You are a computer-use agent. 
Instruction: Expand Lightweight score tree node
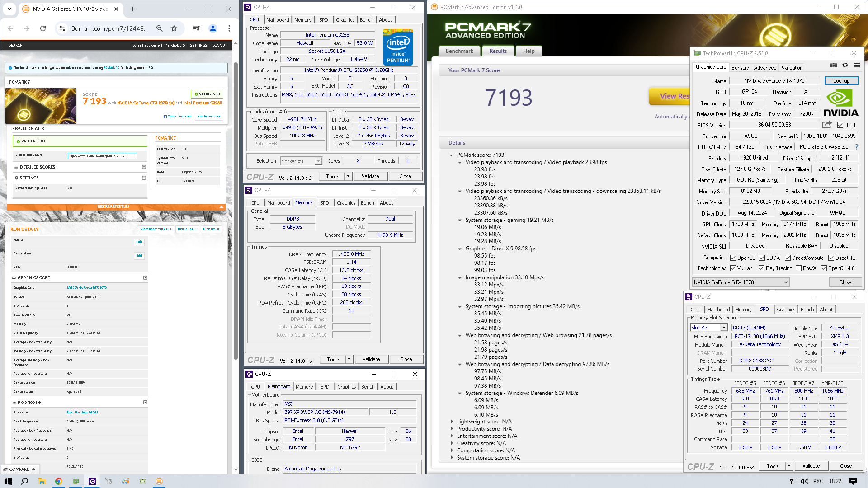point(452,422)
